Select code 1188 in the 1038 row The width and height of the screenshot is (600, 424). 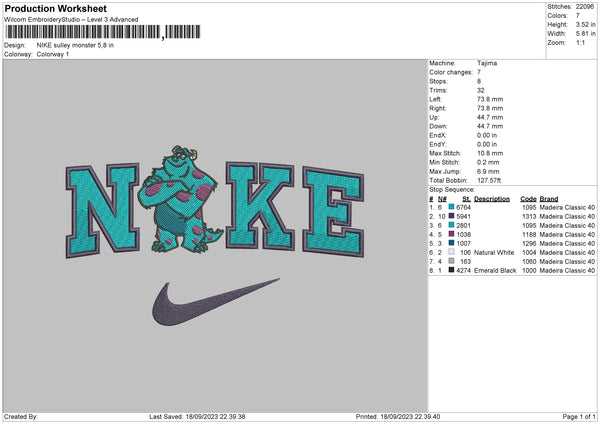point(529,235)
